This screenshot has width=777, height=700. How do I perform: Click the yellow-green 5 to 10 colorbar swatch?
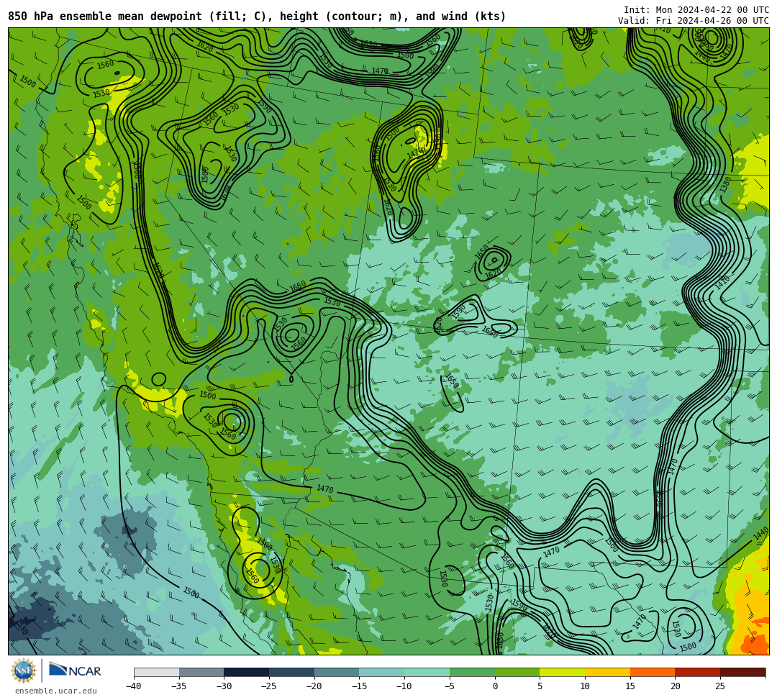[x=563, y=672]
